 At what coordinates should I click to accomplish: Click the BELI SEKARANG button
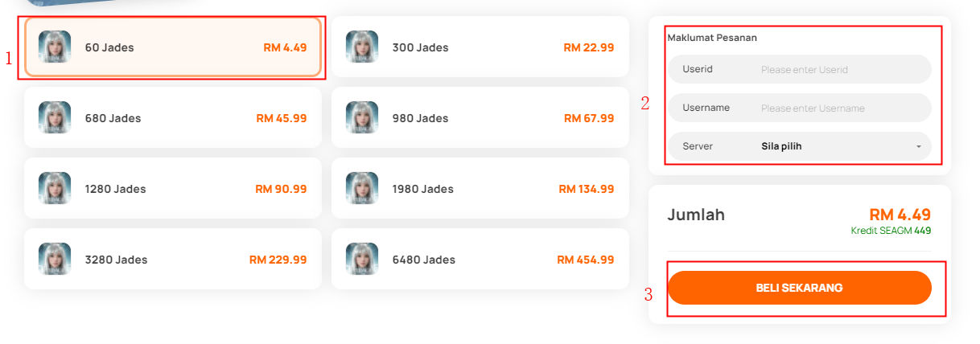pyautogui.click(x=800, y=288)
